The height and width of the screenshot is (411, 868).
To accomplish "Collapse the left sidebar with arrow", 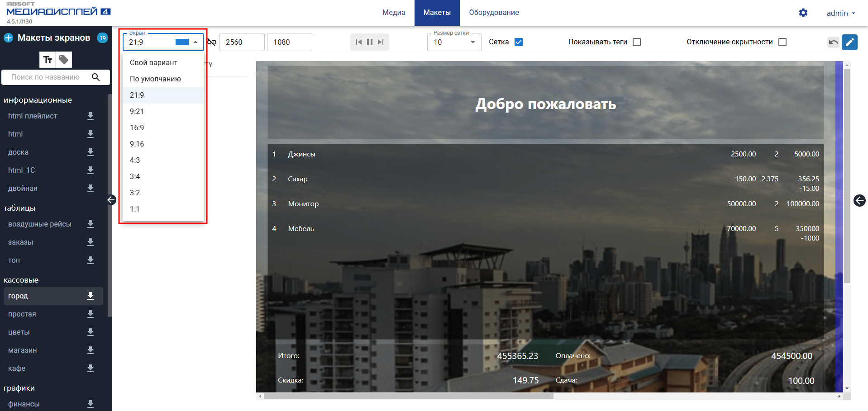I will click(111, 200).
